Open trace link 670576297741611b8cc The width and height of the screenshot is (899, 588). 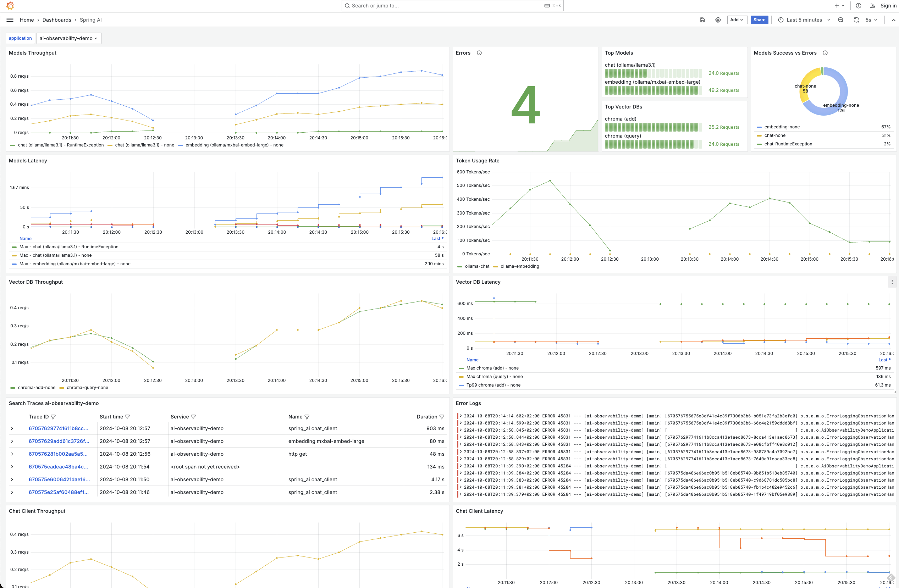coord(59,428)
